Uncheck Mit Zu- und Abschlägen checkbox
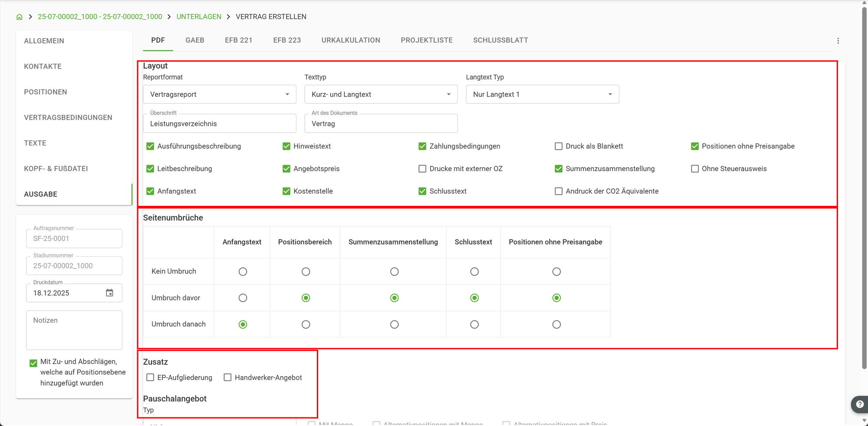The width and height of the screenshot is (868, 426). 33,363
